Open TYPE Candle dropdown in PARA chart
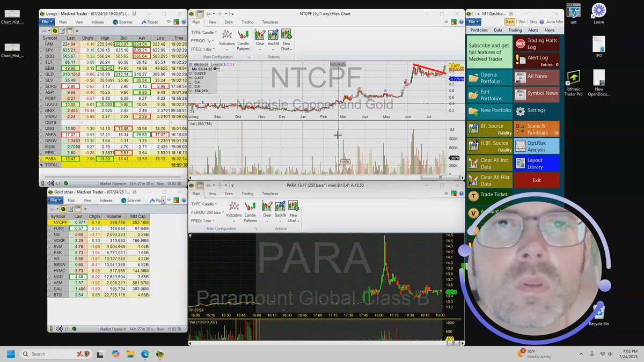Viewport: 644px width, 362px height. click(204, 204)
